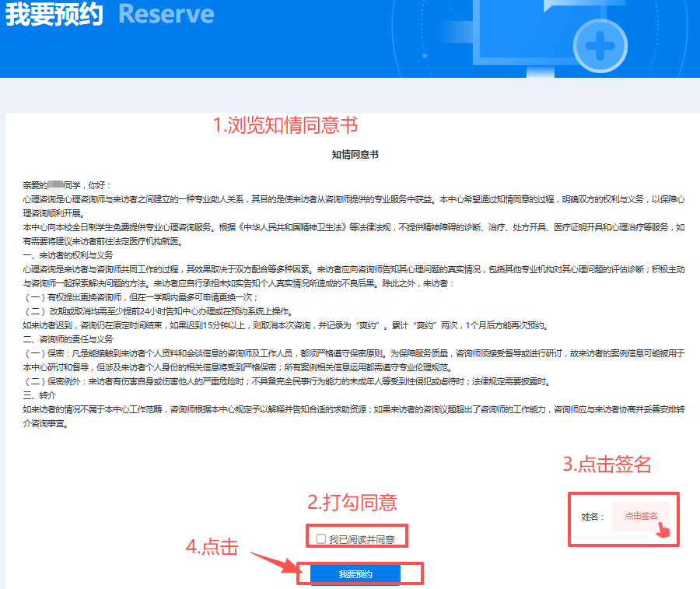Click the blurred student name in greeting
The image size is (700, 589).
pyautogui.click(x=57, y=185)
